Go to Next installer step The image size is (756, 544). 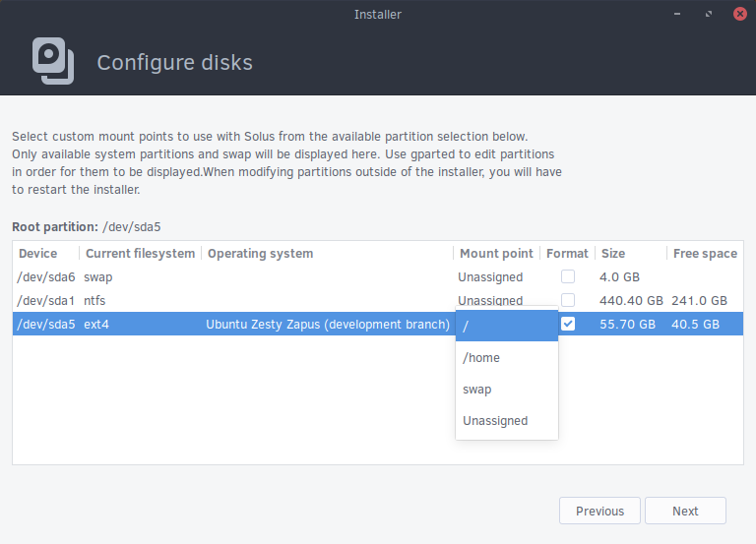coord(685,511)
